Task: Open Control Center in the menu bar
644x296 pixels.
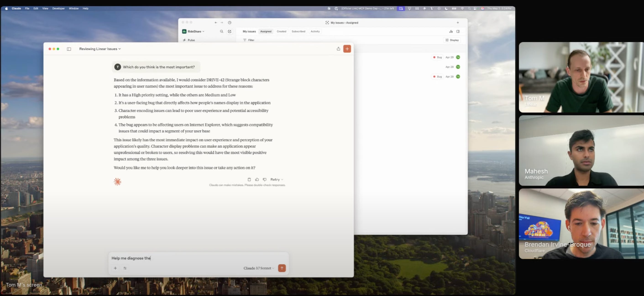Action: 475,8
